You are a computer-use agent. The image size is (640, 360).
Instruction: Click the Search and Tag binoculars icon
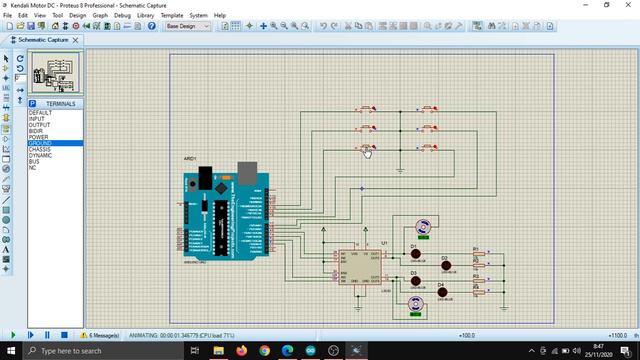[x=491, y=26]
